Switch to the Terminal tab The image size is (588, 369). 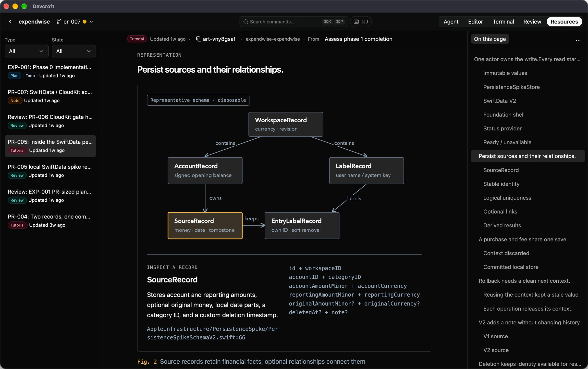click(503, 22)
